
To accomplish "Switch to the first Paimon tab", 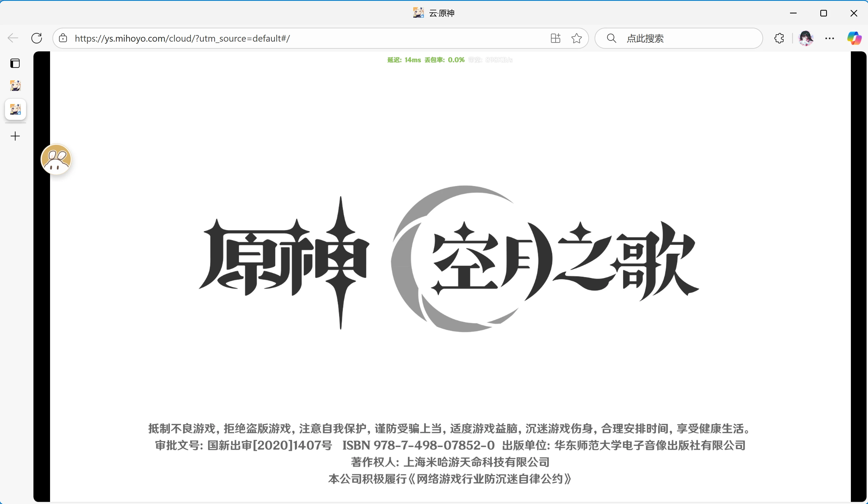I will 15,85.
